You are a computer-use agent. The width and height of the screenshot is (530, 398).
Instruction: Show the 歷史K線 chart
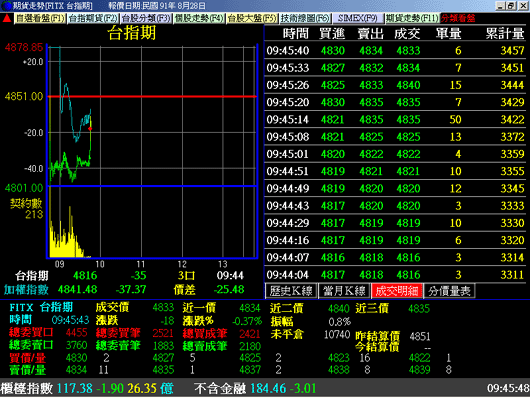pos(291,291)
